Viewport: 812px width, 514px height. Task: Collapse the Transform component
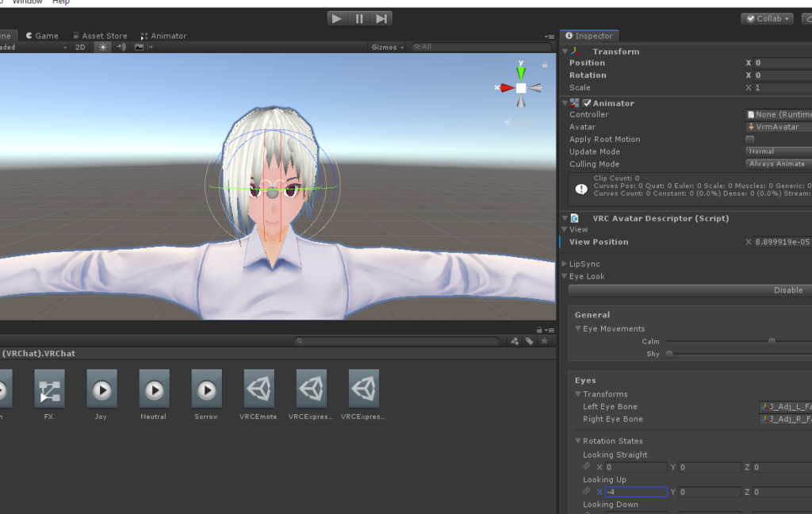click(x=565, y=52)
